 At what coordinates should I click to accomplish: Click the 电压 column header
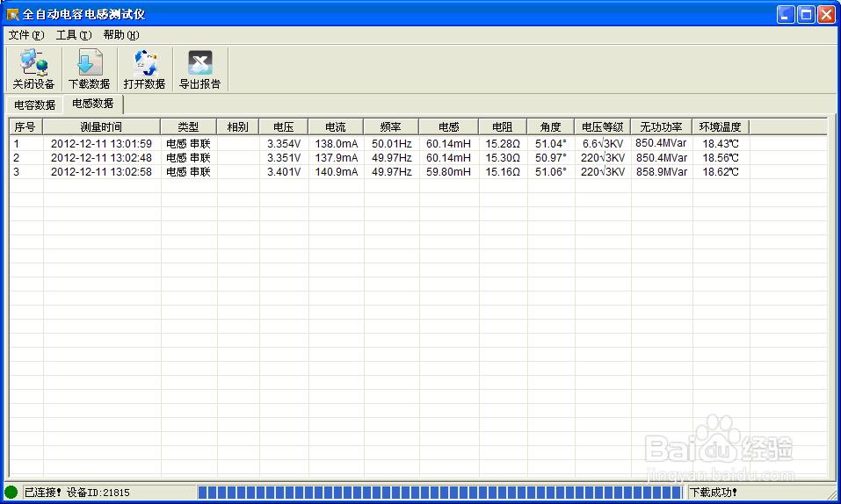click(284, 127)
